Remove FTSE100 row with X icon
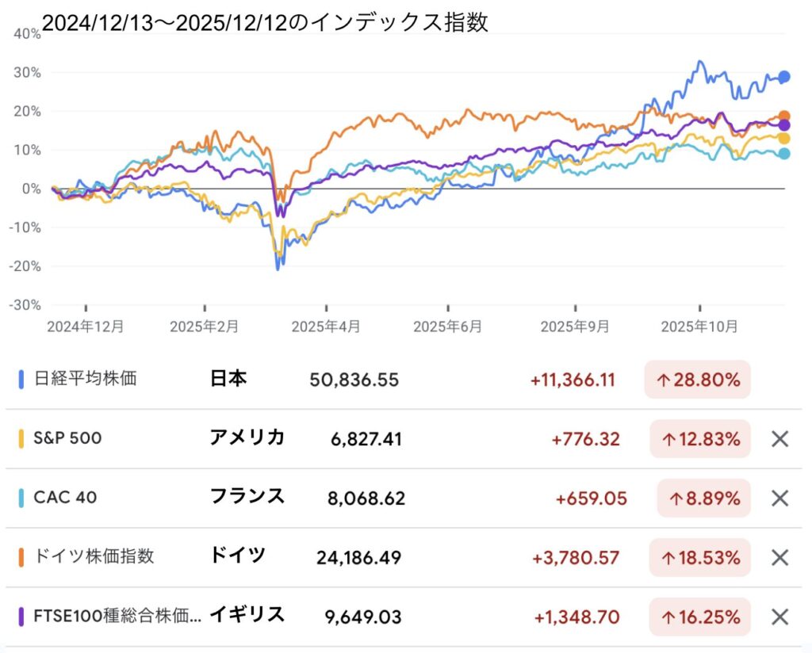 pyautogui.click(x=780, y=617)
